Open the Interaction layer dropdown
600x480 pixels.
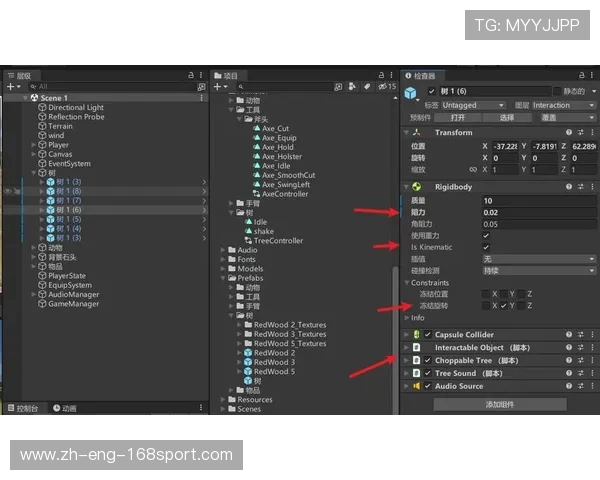coord(564,105)
